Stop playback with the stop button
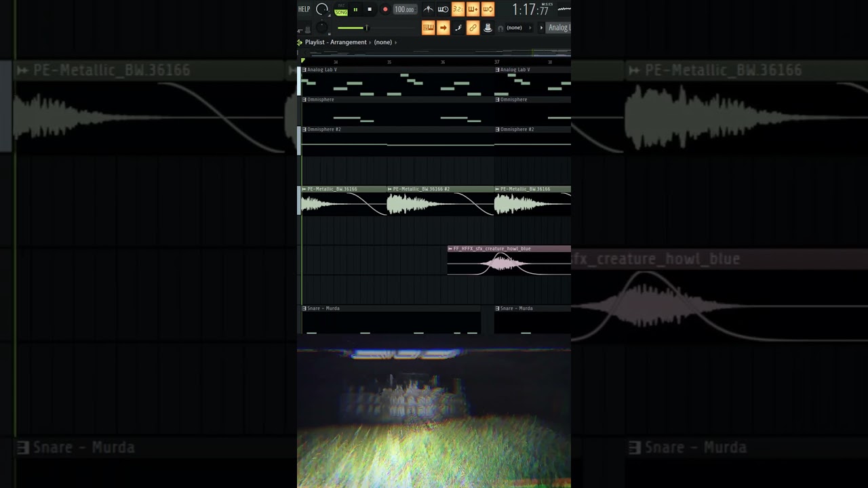 [370, 9]
